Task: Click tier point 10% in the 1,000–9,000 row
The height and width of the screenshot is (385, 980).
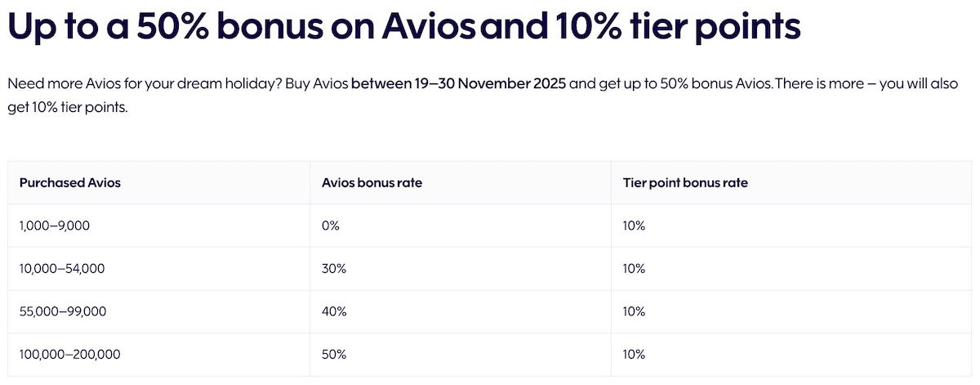Action: (x=634, y=226)
